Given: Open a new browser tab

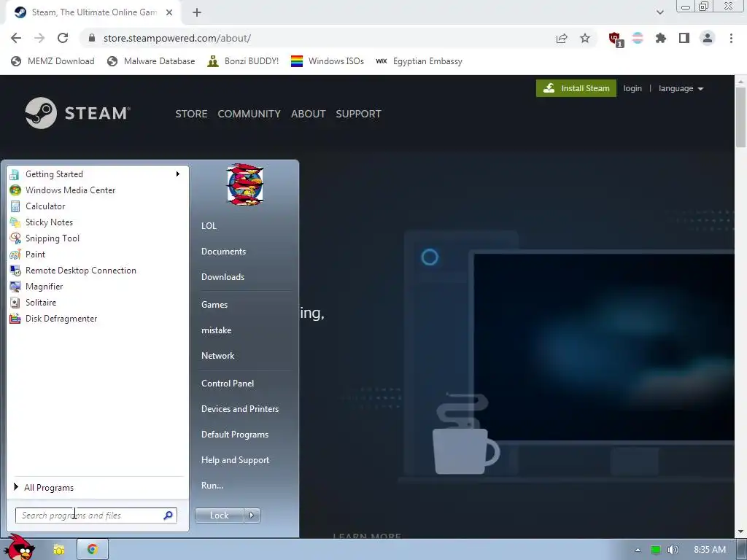Looking at the screenshot, I should pos(197,12).
